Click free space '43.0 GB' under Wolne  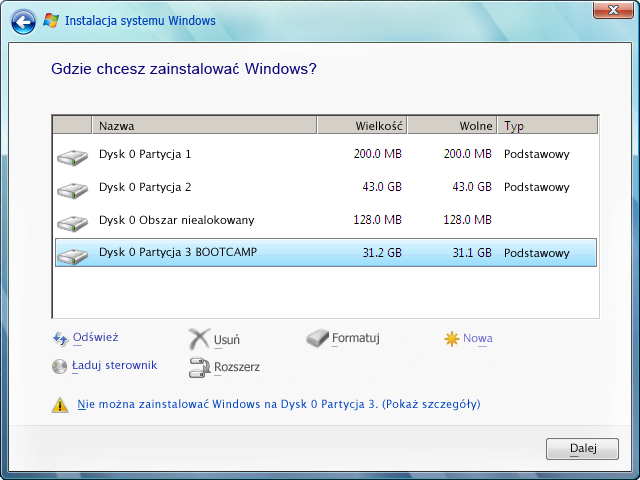click(x=472, y=187)
